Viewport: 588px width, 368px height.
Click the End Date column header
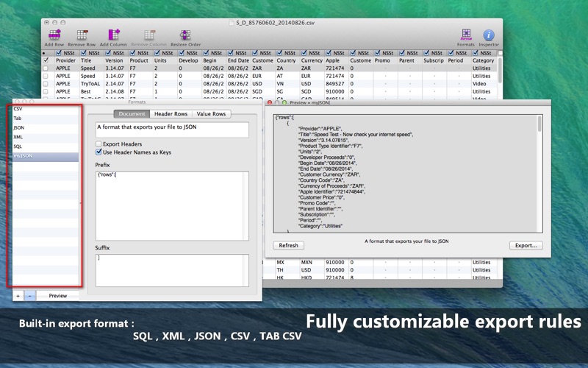pyautogui.click(x=238, y=60)
